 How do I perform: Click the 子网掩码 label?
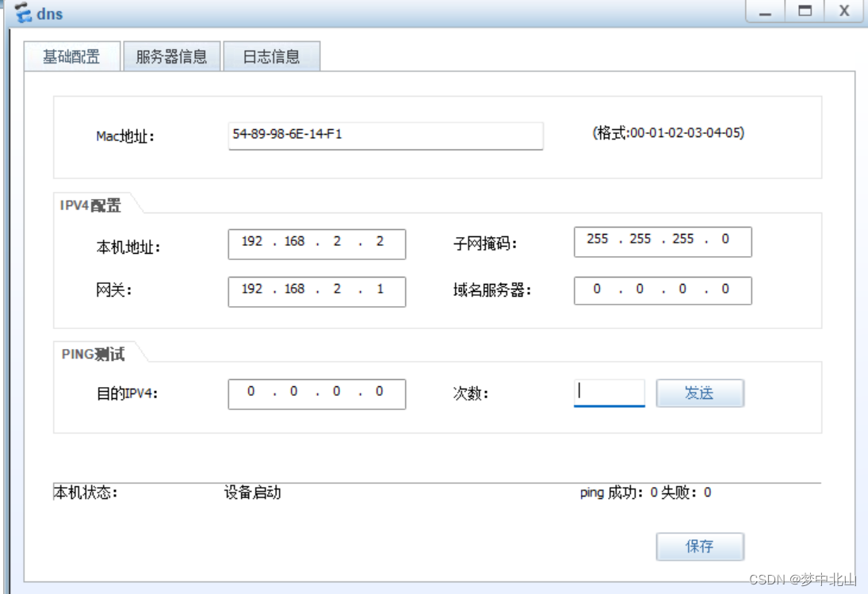pos(485,243)
